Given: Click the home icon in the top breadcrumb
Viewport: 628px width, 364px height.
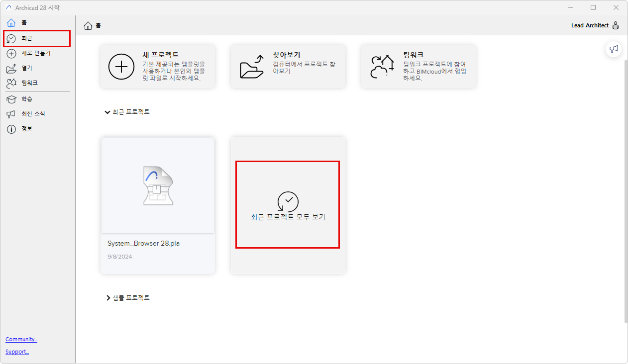Looking at the screenshot, I should point(88,26).
